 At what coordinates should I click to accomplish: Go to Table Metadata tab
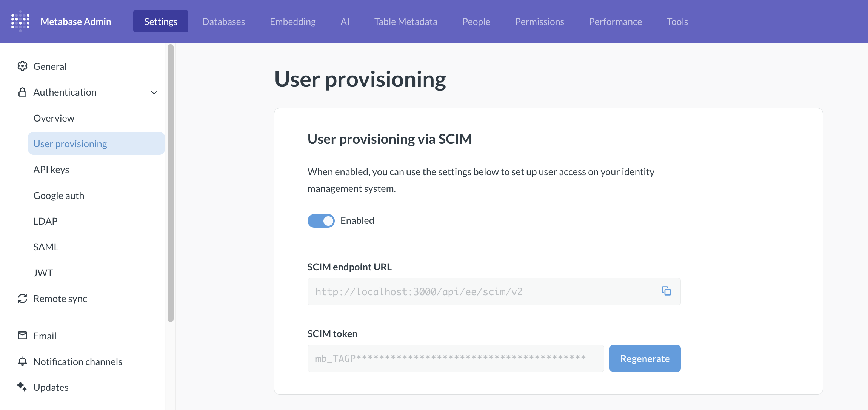pyautogui.click(x=406, y=22)
